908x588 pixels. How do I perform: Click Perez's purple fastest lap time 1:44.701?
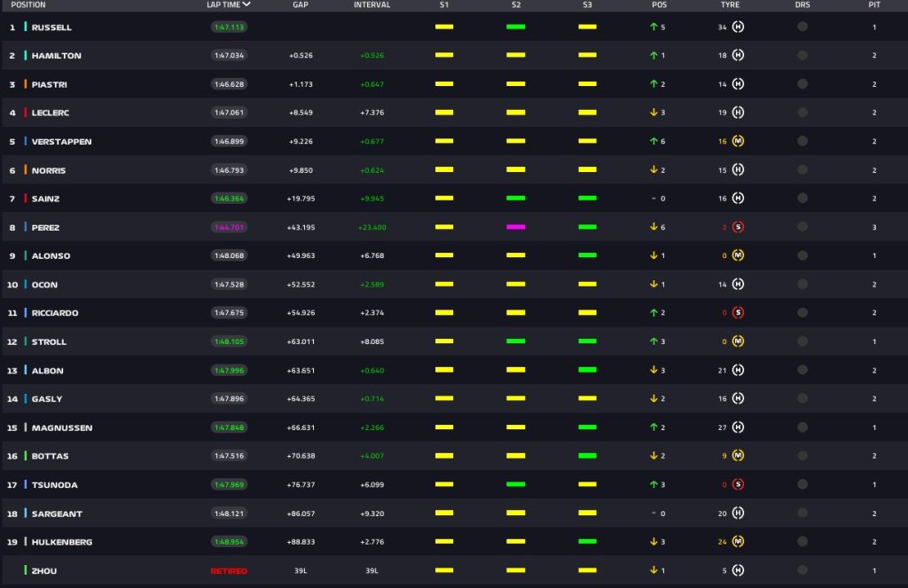pos(228,228)
